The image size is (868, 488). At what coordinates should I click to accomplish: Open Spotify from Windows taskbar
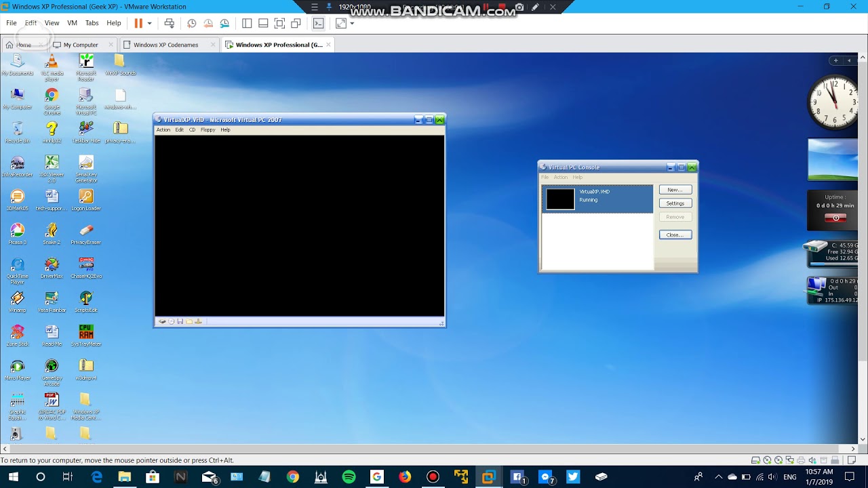coord(349,477)
